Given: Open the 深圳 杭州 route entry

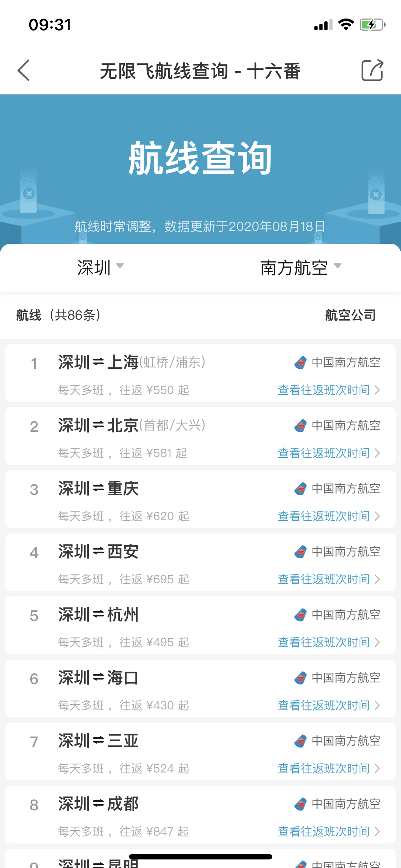Looking at the screenshot, I should 200,625.
